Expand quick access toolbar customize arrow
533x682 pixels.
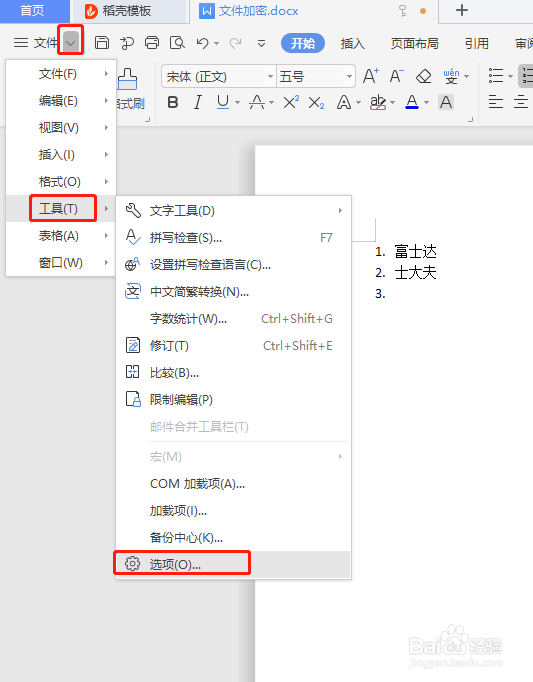261,43
